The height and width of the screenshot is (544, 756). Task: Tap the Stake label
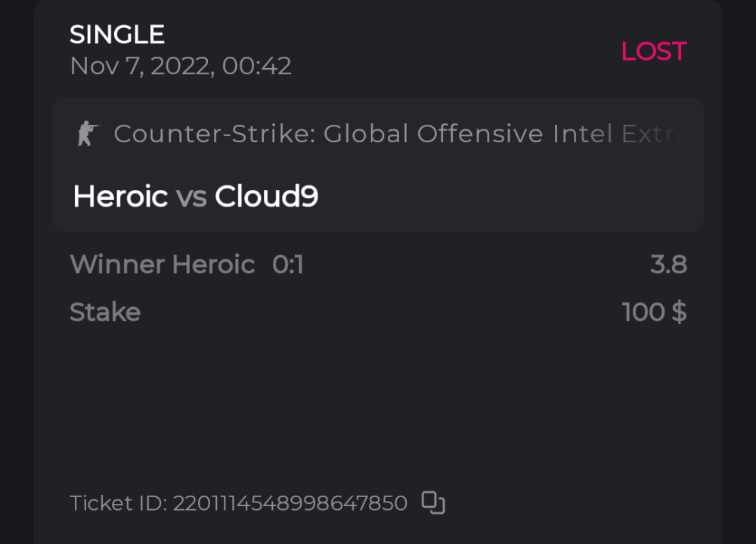tap(105, 312)
